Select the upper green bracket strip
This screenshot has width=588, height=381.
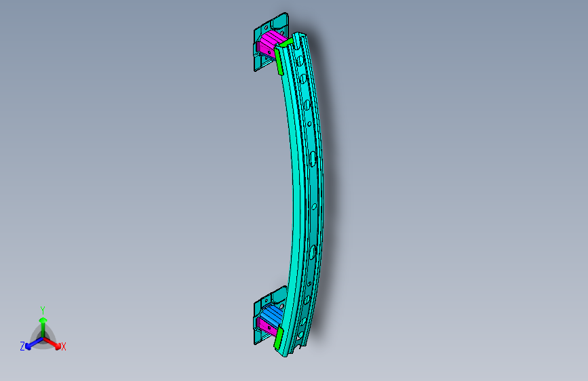click(279, 61)
